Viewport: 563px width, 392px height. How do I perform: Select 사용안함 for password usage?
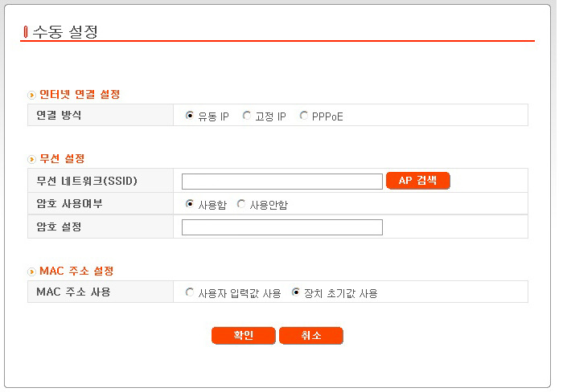click(241, 204)
